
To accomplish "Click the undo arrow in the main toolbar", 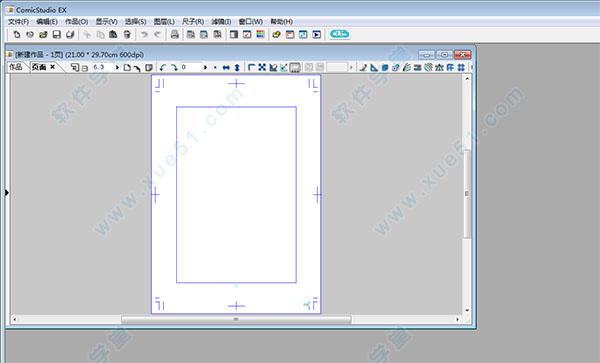I will (x=144, y=34).
